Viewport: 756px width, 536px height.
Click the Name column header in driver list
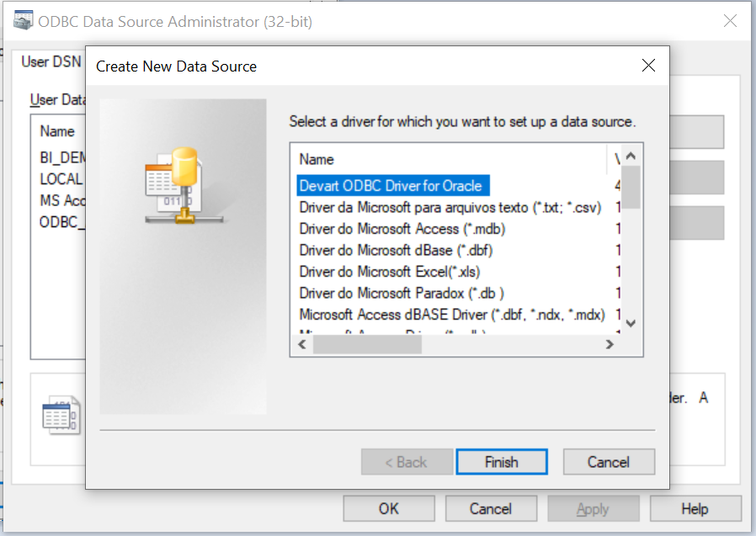pos(317,160)
